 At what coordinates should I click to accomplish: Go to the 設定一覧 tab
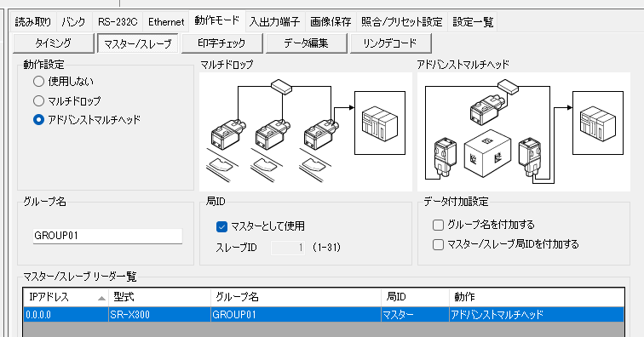473,22
